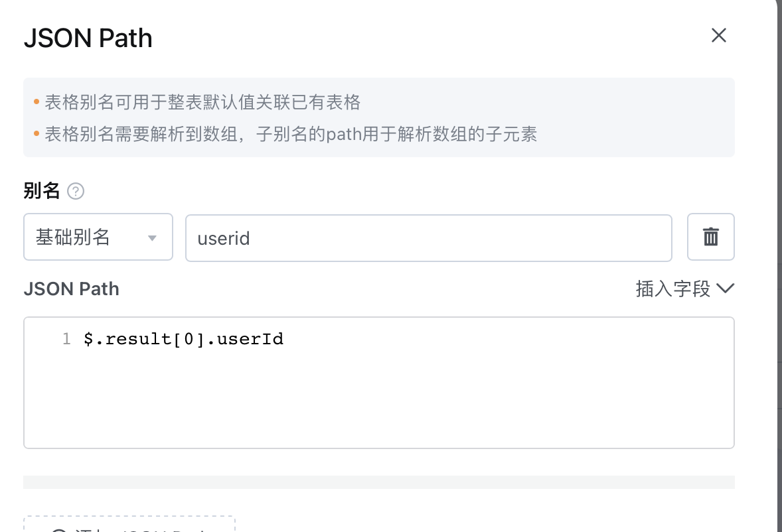Screen dimensions: 782x532
Task: Click the JSON Path dialog title
Action: pyautogui.click(x=88, y=38)
